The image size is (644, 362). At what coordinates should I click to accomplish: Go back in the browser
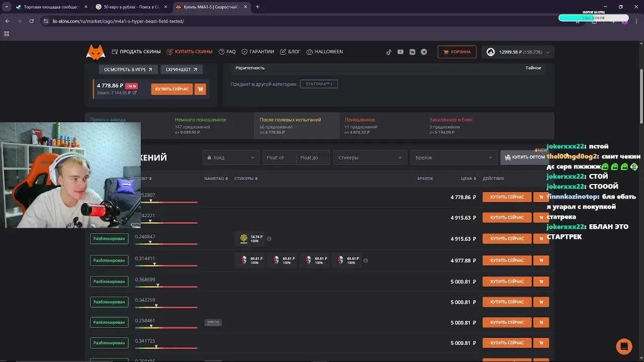7,21
